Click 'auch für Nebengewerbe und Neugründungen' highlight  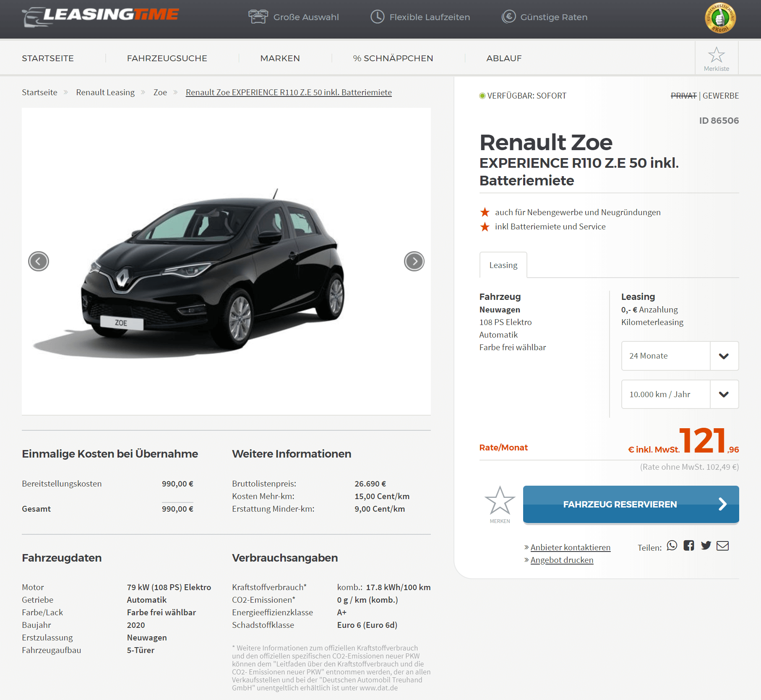[578, 212]
